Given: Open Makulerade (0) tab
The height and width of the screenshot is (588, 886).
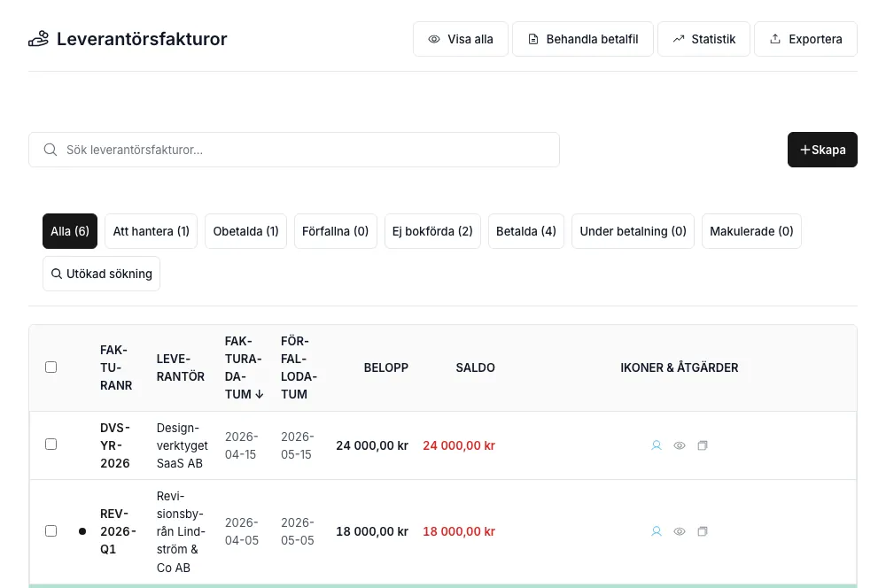Looking at the screenshot, I should 751,231.
